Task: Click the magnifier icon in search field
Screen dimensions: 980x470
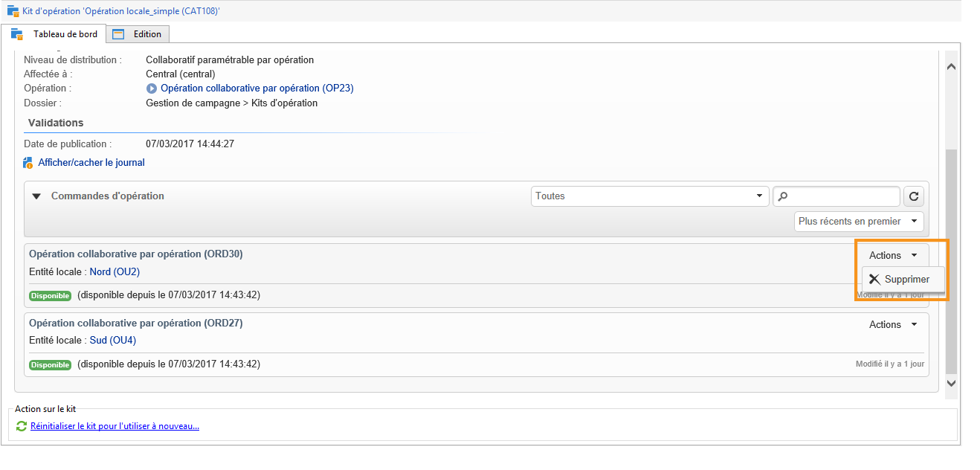Action: [782, 196]
